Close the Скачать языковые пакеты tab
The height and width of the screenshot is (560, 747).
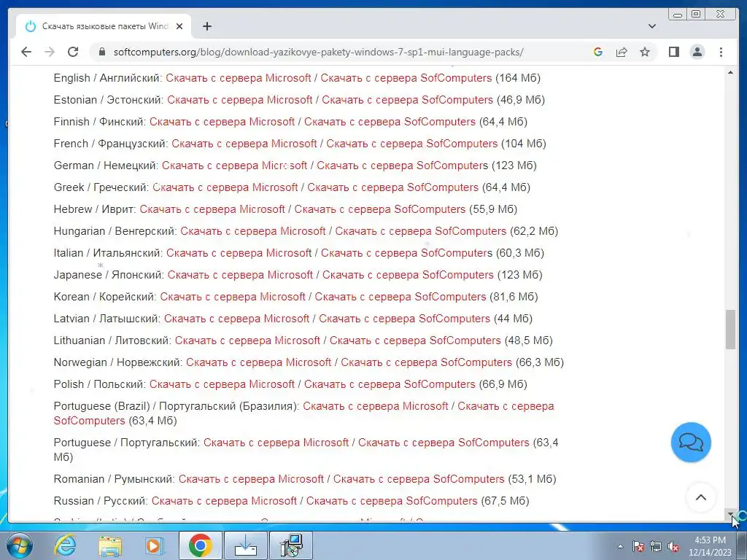(x=179, y=26)
